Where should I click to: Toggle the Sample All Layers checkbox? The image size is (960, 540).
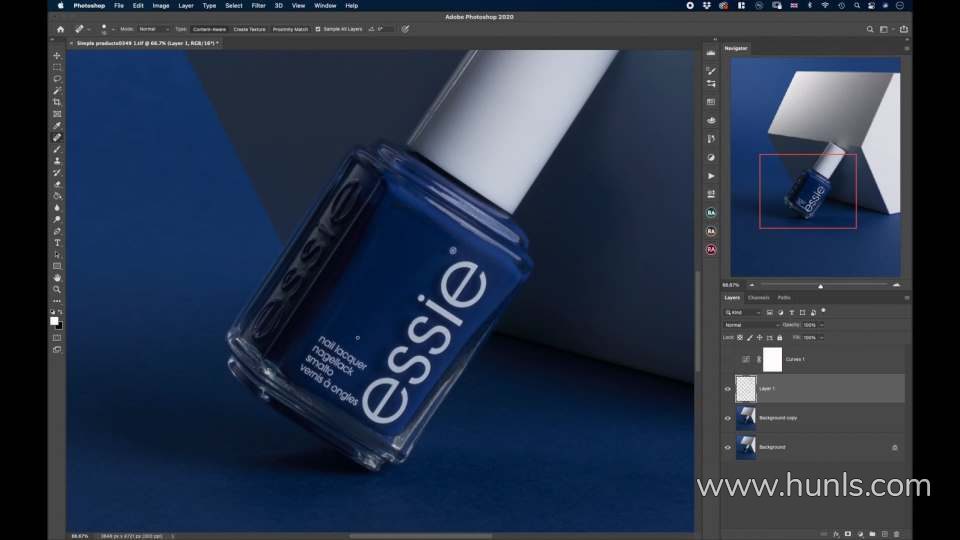[x=318, y=29]
